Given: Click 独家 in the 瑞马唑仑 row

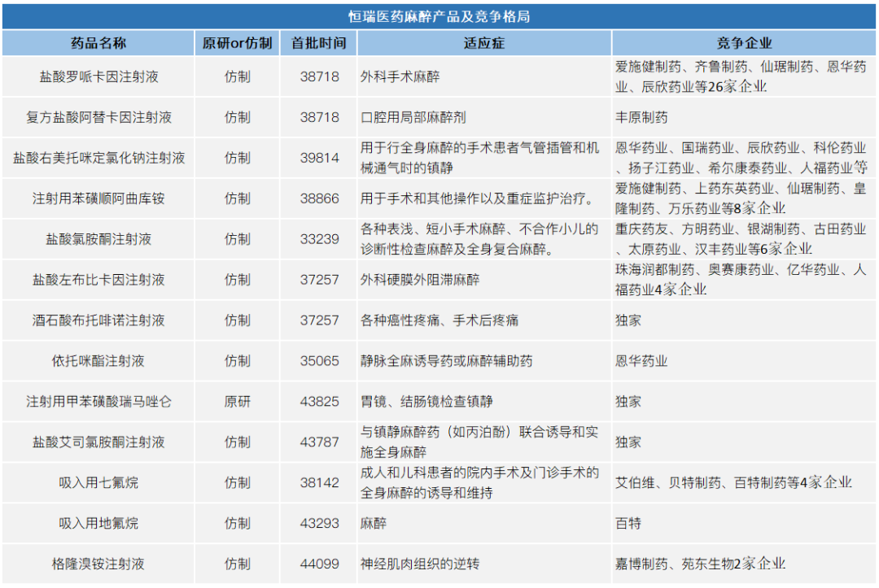Looking at the screenshot, I should (628, 402).
